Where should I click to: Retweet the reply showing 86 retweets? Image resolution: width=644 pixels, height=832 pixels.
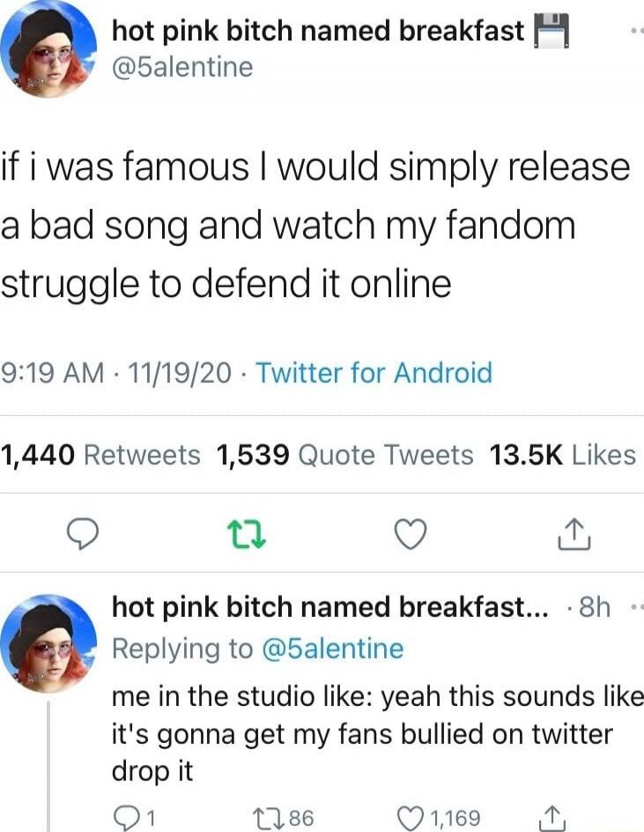click(x=285, y=818)
